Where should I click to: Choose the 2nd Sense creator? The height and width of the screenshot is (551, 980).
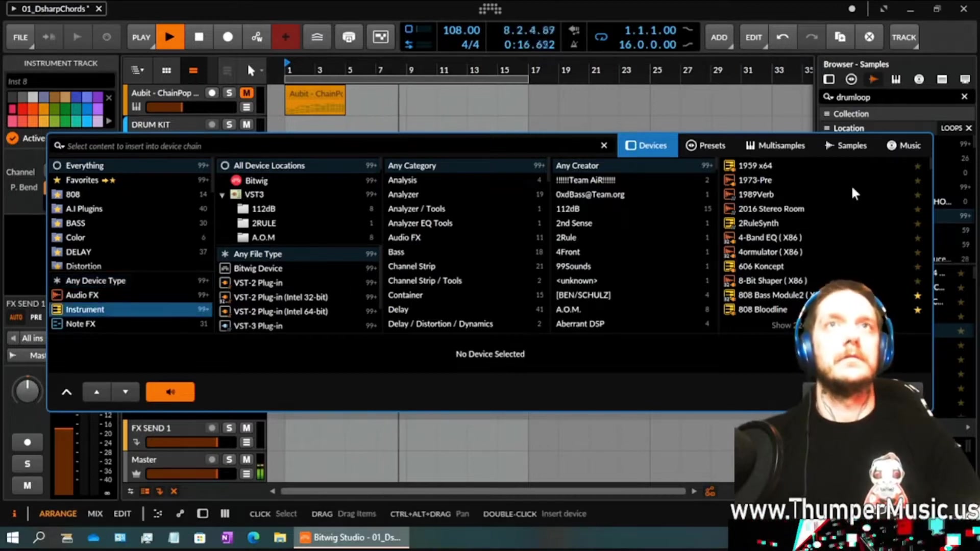coord(633,223)
